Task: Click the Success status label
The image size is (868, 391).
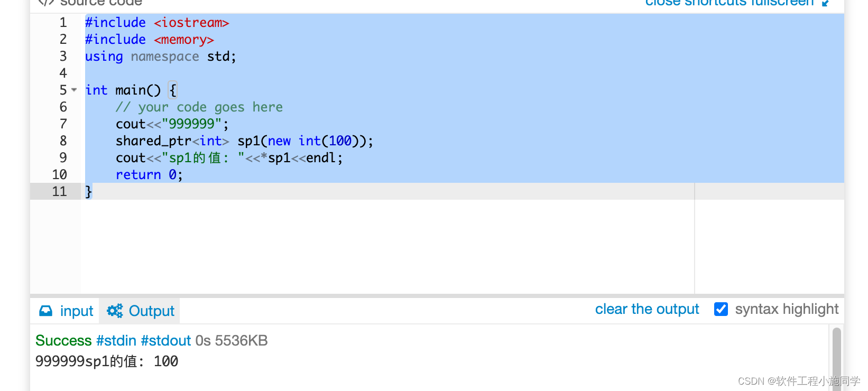Action: pyautogui.click(x=63, y=341)
